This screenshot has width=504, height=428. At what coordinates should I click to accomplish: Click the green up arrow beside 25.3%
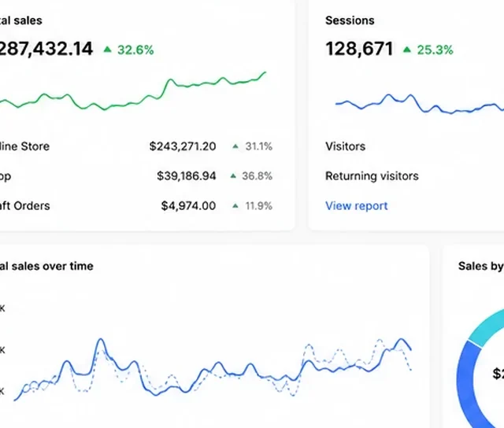[407, 49]
